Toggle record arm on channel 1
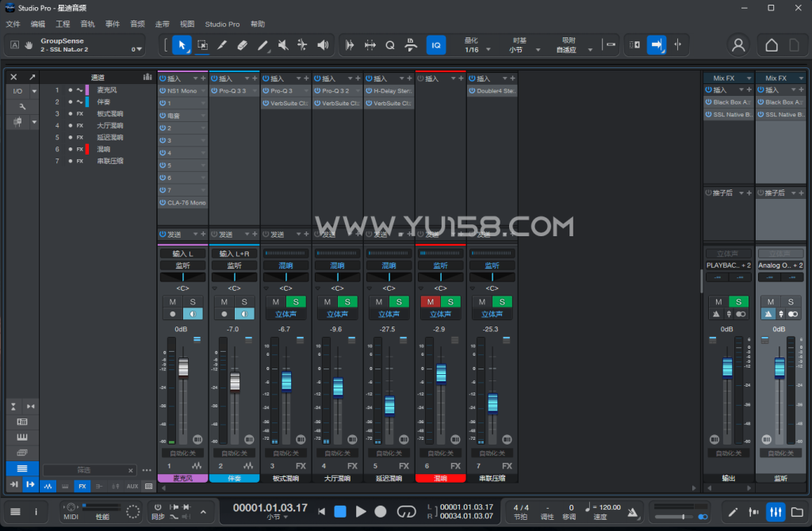The image size is (812, 531). click(x=172, y=314)
